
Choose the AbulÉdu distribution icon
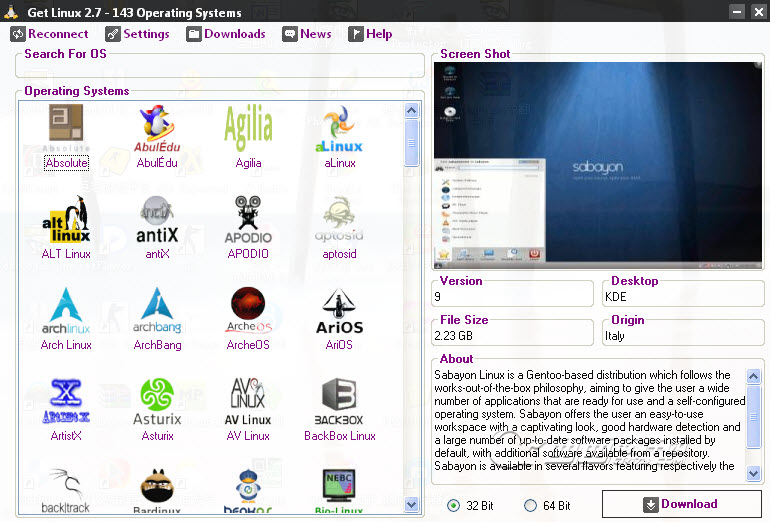pos(157,127)
